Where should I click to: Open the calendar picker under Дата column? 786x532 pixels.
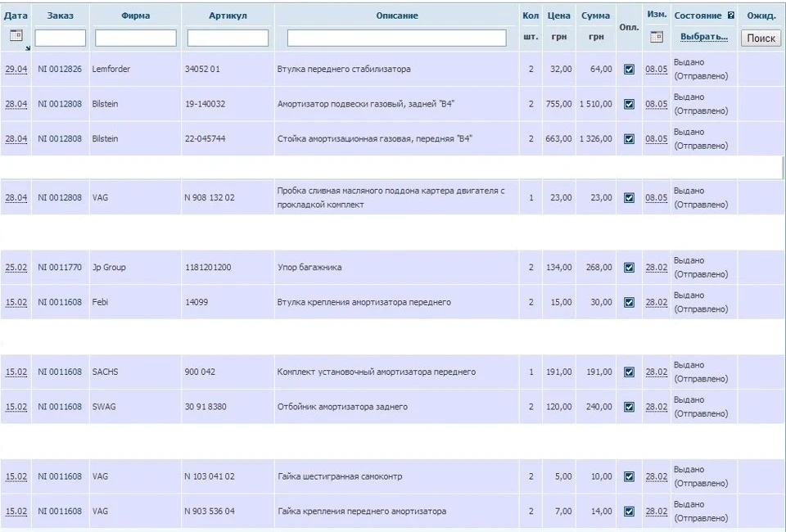(x=16, y=35)
